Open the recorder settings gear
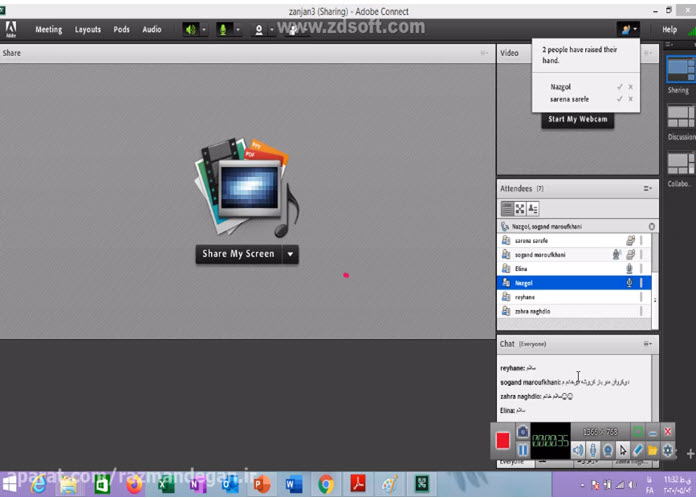The height and width of the screenshot is (498, 696). (668, 451)
